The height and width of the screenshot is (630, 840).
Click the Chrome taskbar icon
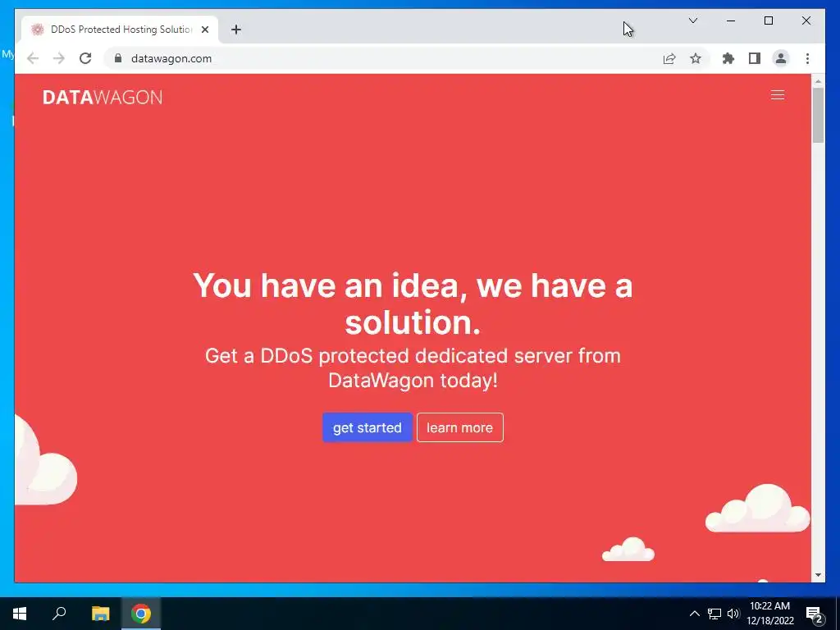tap(141, 614)
